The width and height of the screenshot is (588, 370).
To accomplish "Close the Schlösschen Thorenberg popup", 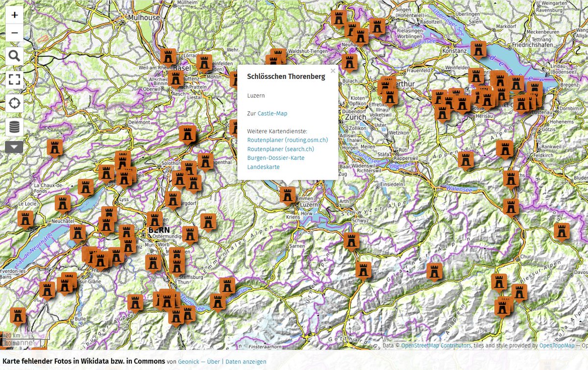I will pos(333,71).
